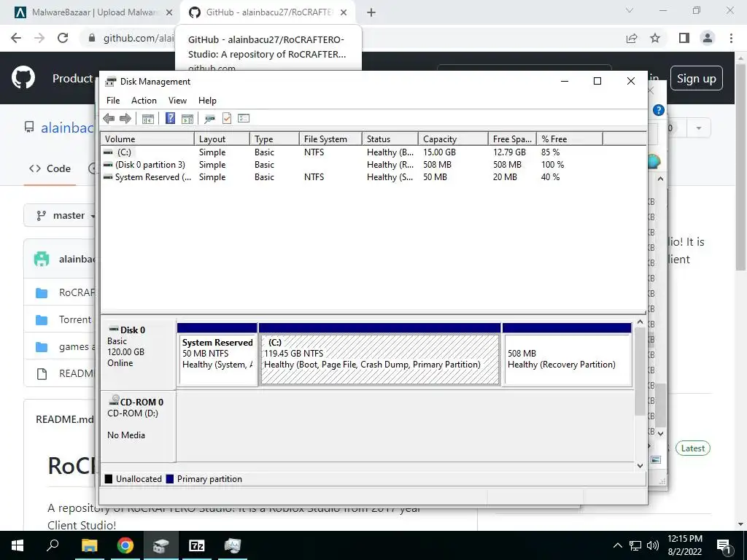Click the blue Help question-mark toolbar icon
This screenshot has height=560, width=747.
pyautogui.click(x=170, y=118)
